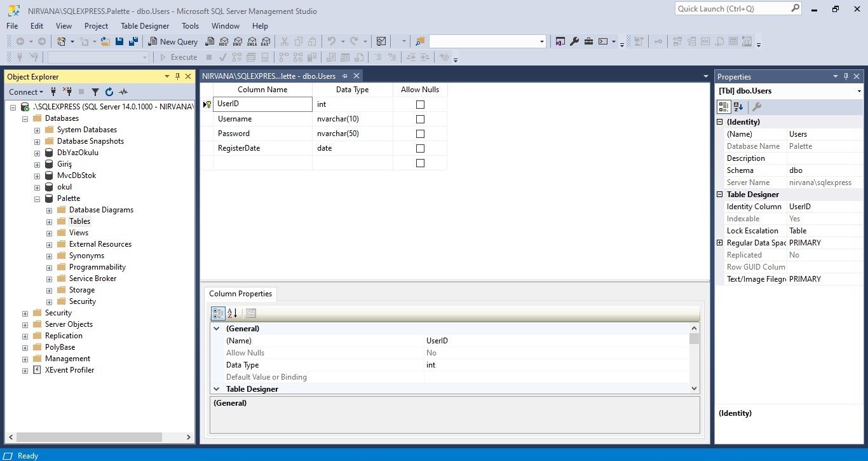The height and width of the screenshot is (461, 868).
Task: Open the Table Designer menu
Action: click(x=145, y=26)
